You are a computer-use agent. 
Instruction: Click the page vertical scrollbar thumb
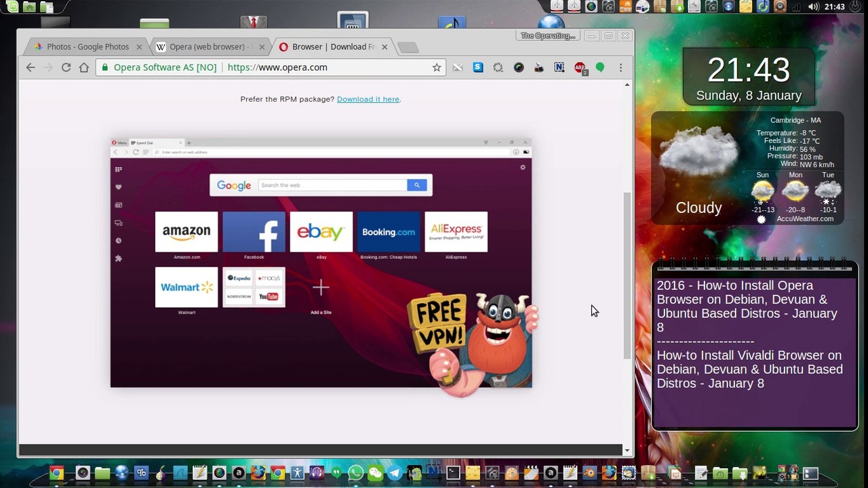(627, 275)
